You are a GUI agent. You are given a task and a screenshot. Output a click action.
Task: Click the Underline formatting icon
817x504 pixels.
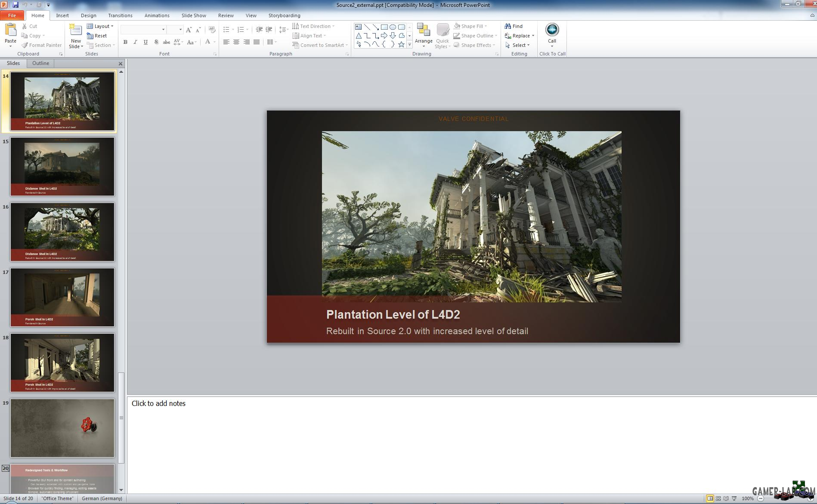(x=146, y=42)
